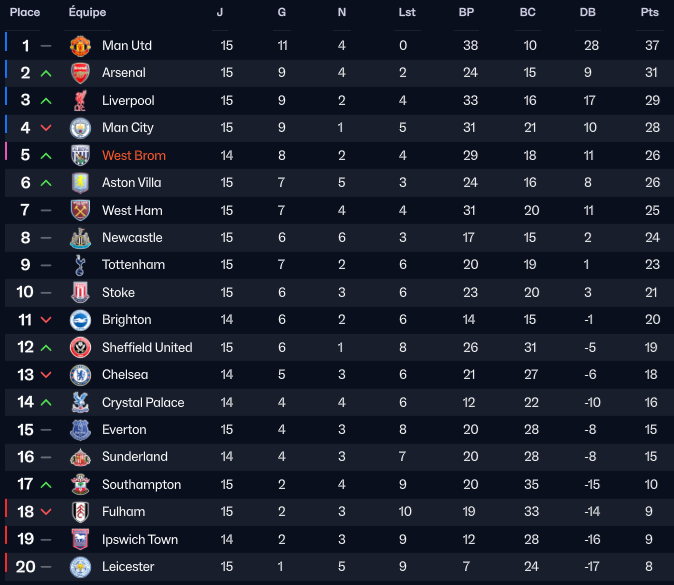This screenshot has width=674, height=585.
Task: Click Man City's red down arrow
Action: 46,128
